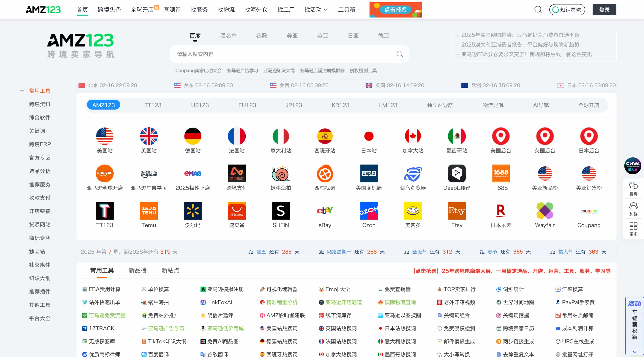The height and width of the screenshot is (357, 644).
Task: Click the 更多 grid icon on right sidebar
Action: (633, 226)
